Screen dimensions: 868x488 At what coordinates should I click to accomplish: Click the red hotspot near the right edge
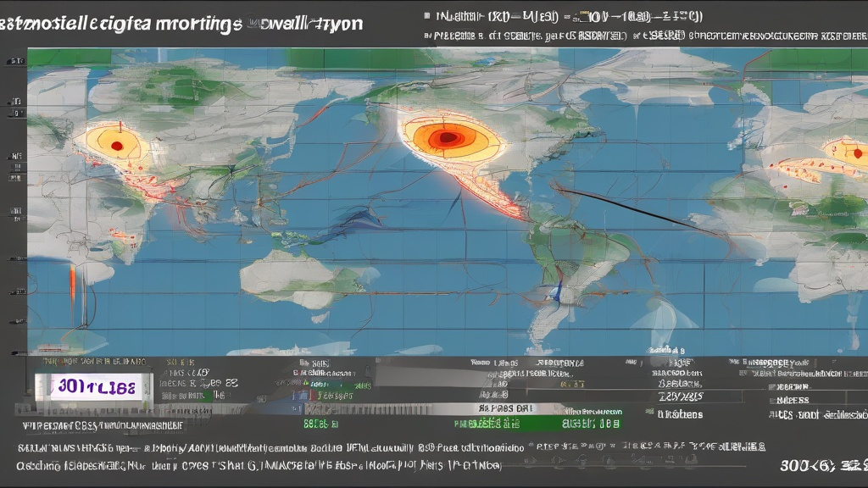coord(858,152)
